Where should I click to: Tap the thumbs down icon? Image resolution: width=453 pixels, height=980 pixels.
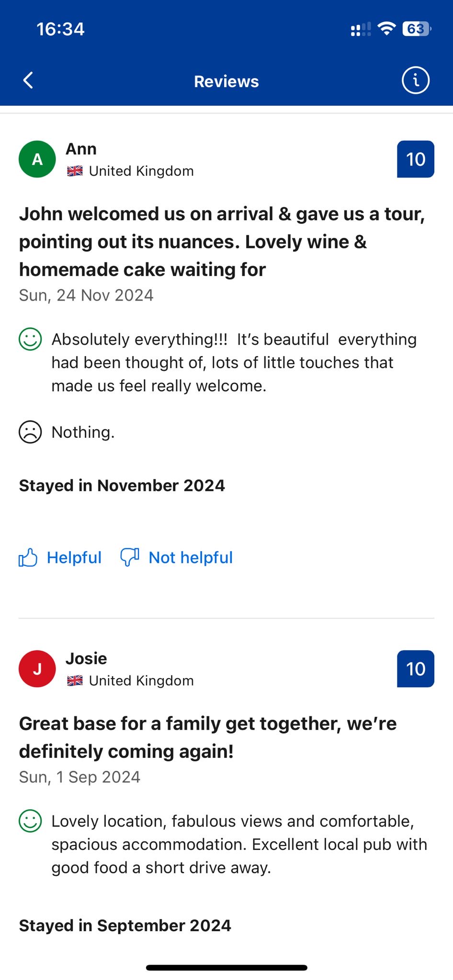coord(130,557)
